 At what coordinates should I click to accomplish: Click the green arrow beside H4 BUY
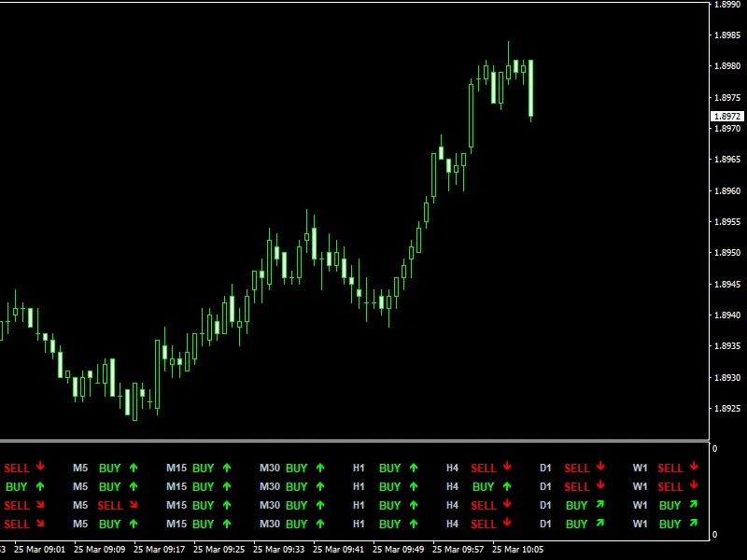coord(507,486)
